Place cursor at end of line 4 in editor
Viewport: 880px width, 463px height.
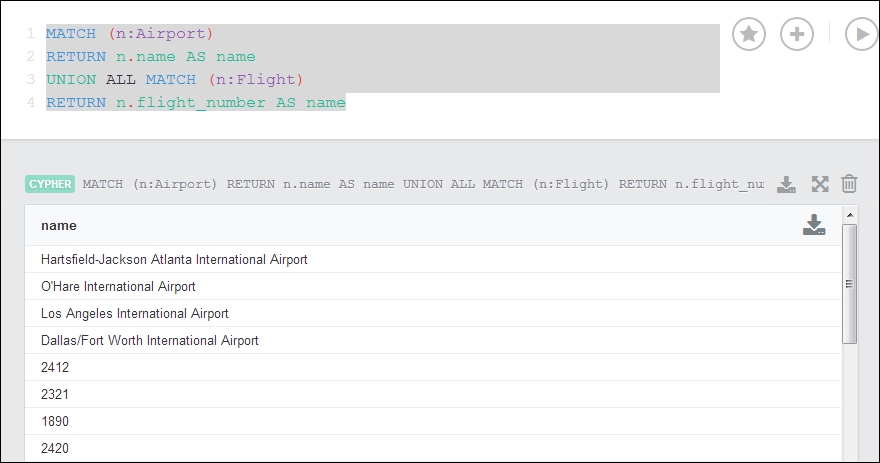tap(346, 103)
